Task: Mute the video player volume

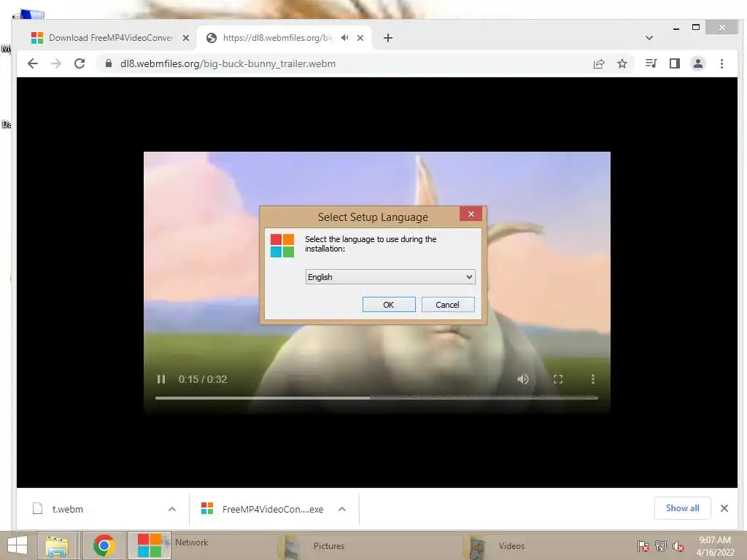Action: 522,379
